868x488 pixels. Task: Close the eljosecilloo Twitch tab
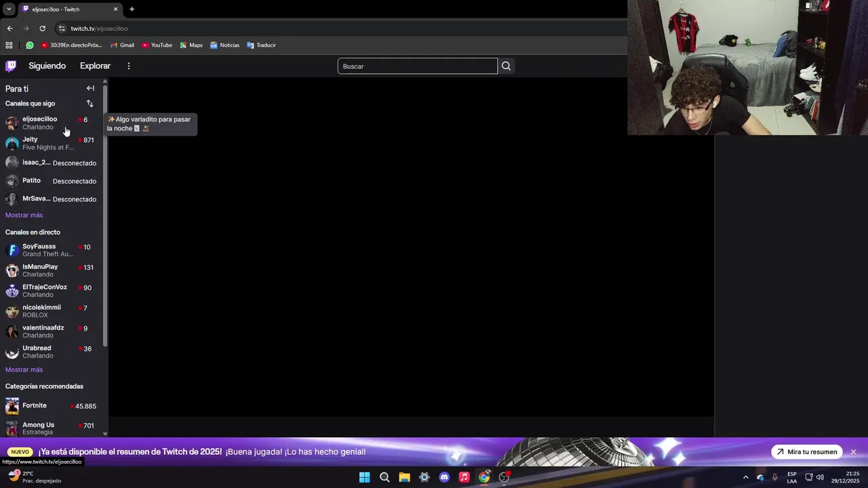point(115,9)
